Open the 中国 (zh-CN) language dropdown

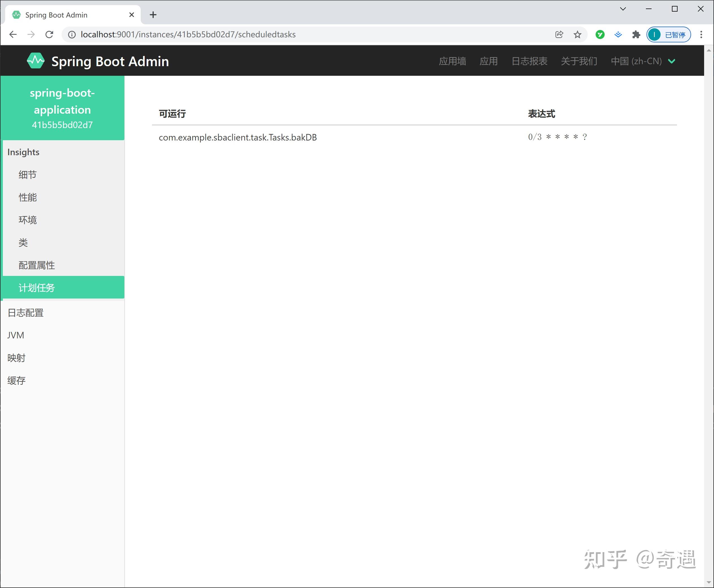click(x=643, y=61)
